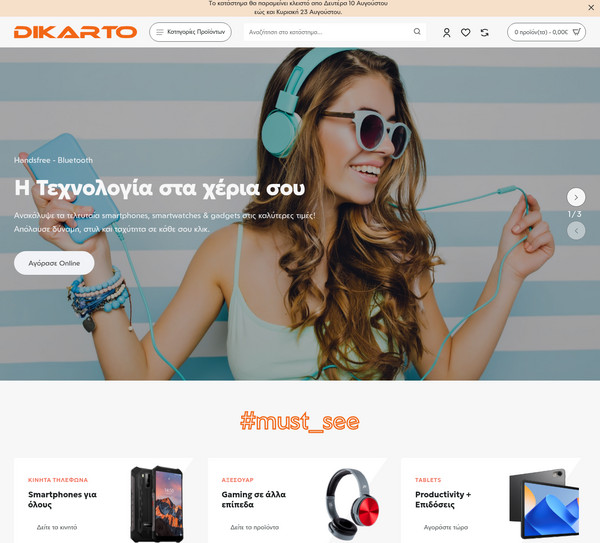Screen dimensions: 600x543
Task: Open the shopping cart summary button
Action: (546, 32)
